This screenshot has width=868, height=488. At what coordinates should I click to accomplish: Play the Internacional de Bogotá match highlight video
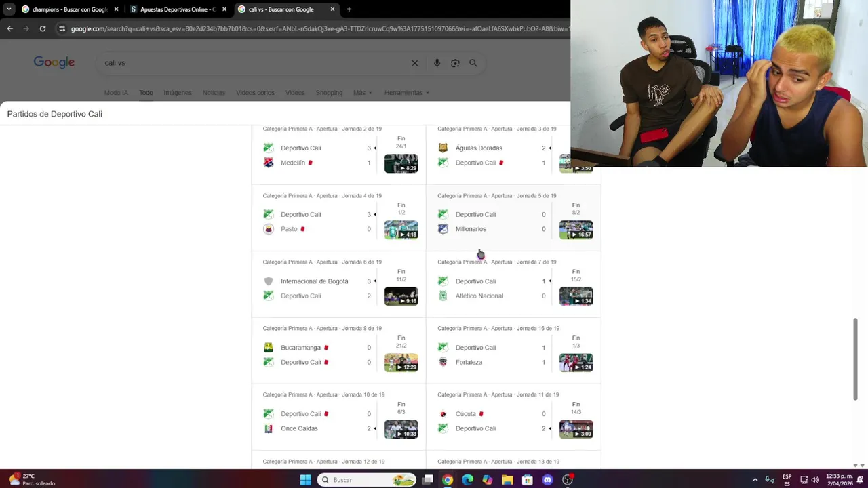pyautogui.click(x=401, y=296)
